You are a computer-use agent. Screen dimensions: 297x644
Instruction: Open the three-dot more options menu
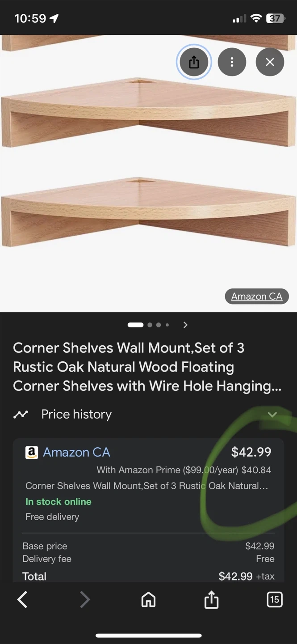tap(232, 62)
